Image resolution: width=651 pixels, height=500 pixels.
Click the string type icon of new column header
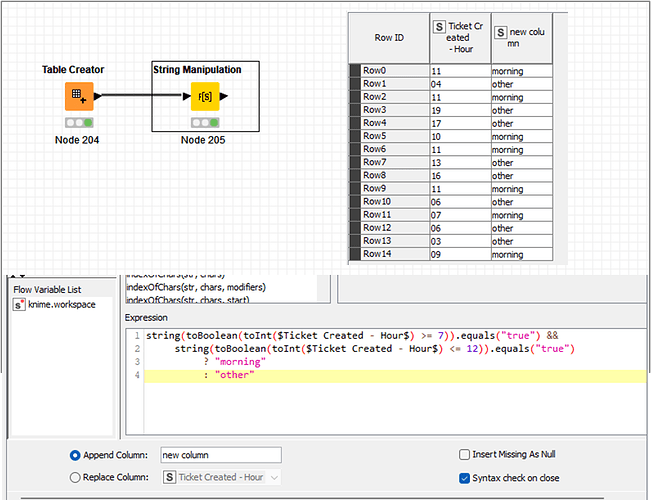pyautogui.click(x=501, y=32)
